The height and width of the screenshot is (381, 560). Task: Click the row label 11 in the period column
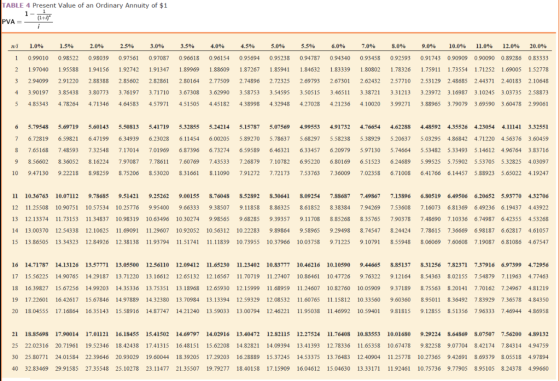click(15, 196)
